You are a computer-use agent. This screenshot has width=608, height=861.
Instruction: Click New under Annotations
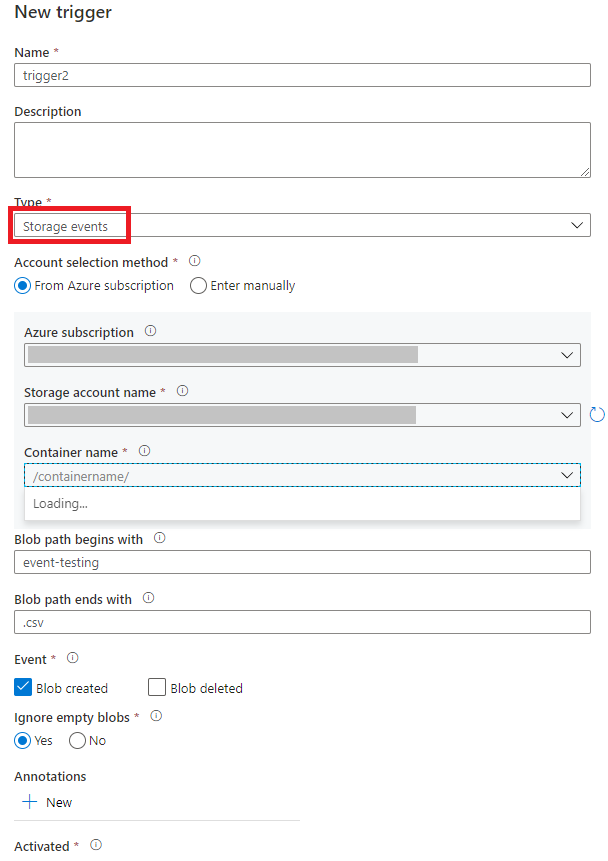46,802
